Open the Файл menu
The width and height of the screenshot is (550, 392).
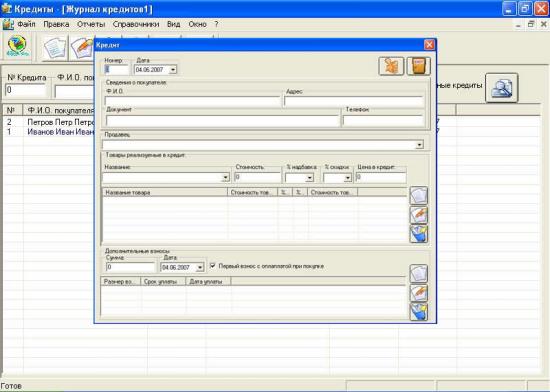(26, 24)
